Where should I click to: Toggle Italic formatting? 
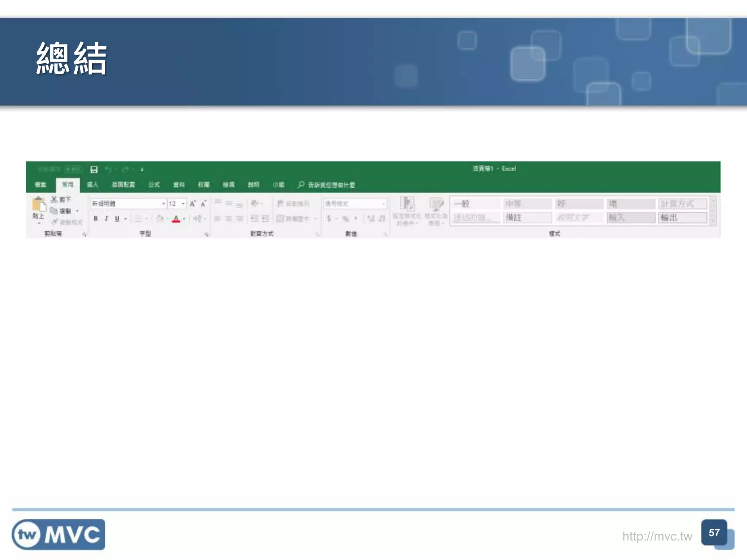[106, 219]
